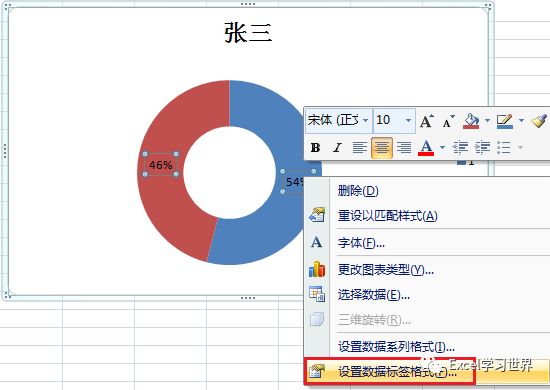Image resolution: width=550 pixels, height=390 pixels.
Task: Click the shape fill paint bucket icon
Action: (471, 121)
